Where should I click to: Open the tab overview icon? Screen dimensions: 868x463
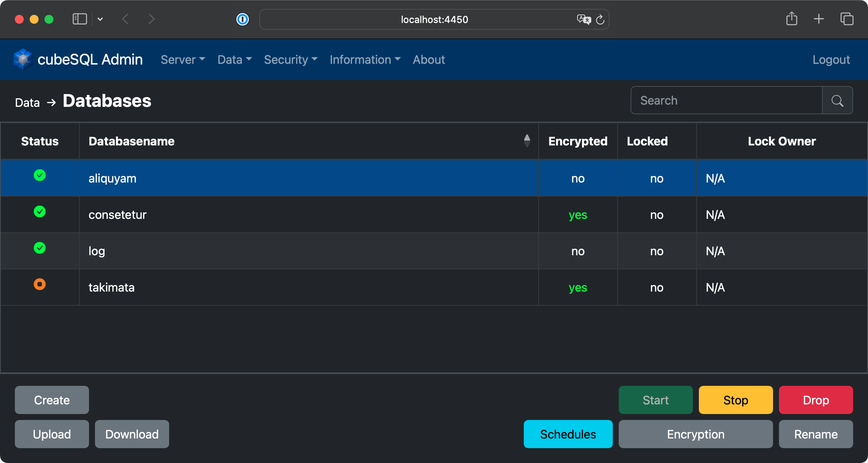(846, 19)
